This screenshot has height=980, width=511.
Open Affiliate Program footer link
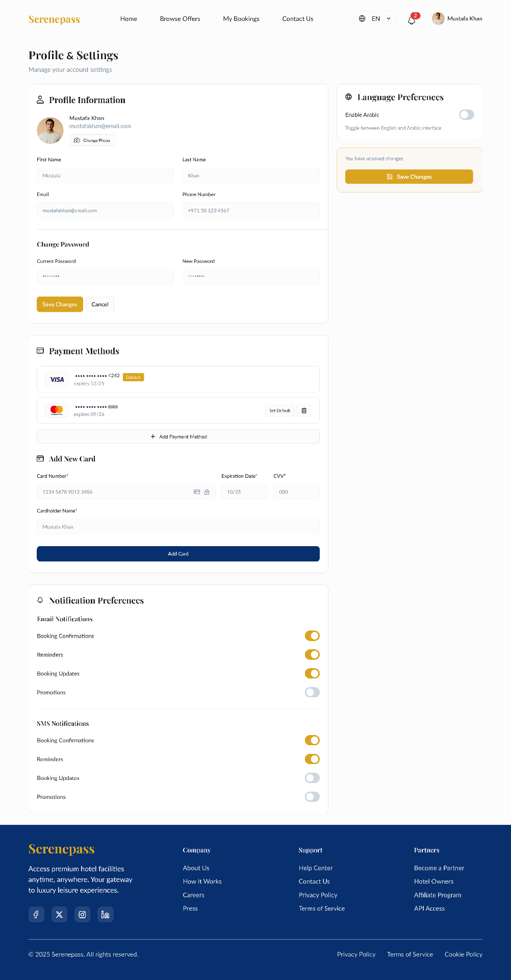(438, 895)
